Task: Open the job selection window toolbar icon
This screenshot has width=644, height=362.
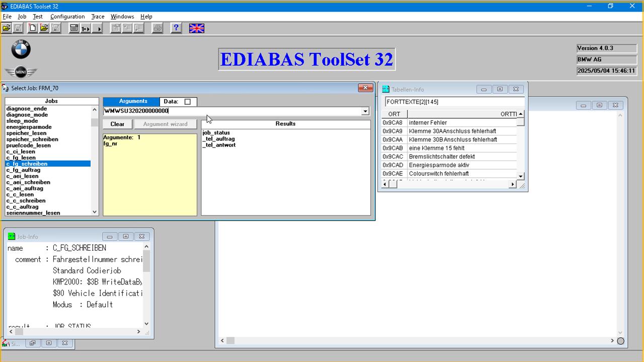Action: pos(74,28)
